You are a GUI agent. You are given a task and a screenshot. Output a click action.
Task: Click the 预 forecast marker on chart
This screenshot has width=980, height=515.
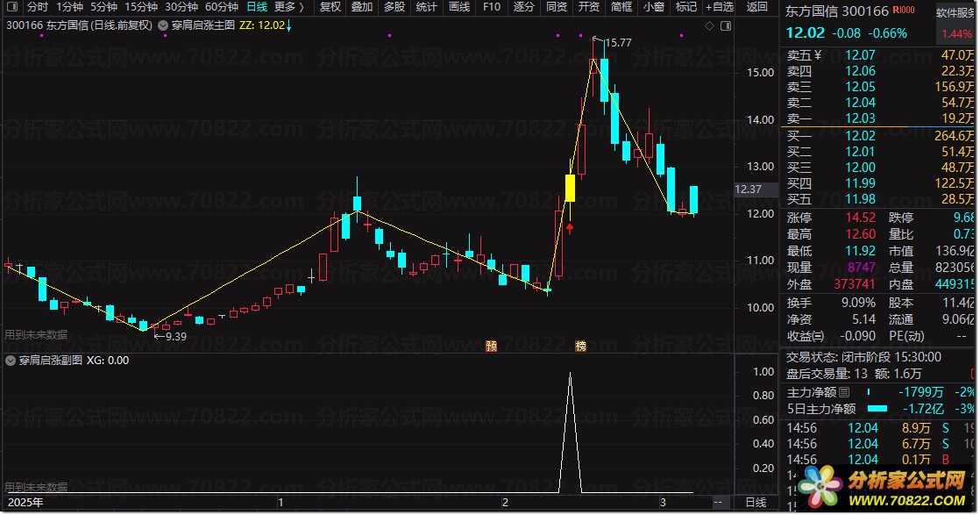[491, 346]
